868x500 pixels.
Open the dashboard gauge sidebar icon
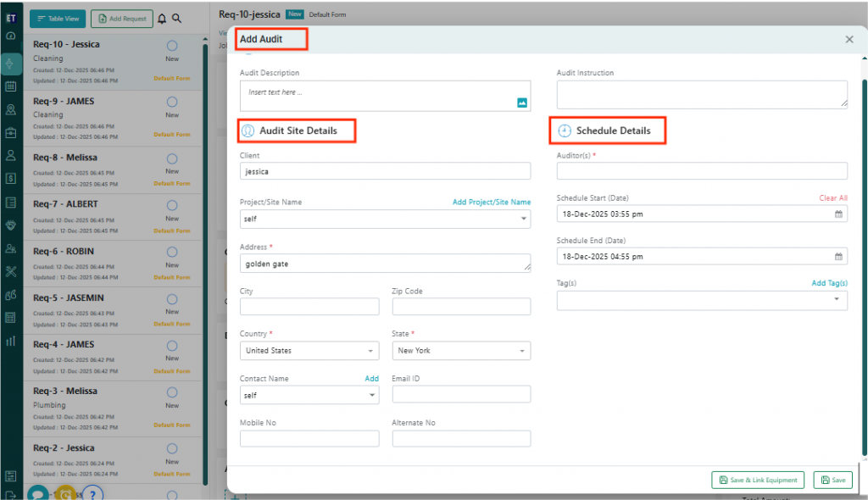pos(11,36)
